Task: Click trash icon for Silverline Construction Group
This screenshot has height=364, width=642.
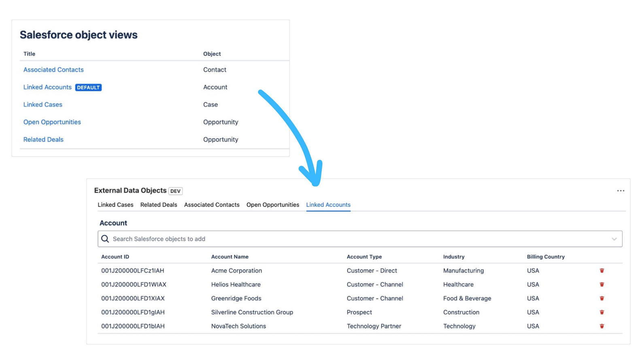Action: click(x=602, y=312)
